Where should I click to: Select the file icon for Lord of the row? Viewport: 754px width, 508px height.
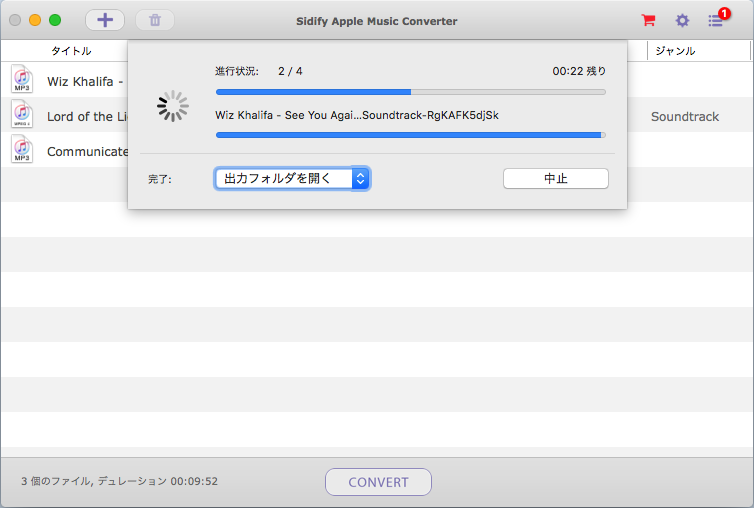(x=22, y=114)
